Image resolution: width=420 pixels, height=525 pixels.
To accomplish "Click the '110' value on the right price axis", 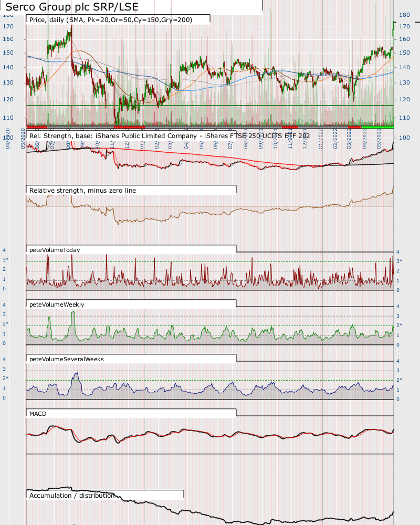I will 404,118.
